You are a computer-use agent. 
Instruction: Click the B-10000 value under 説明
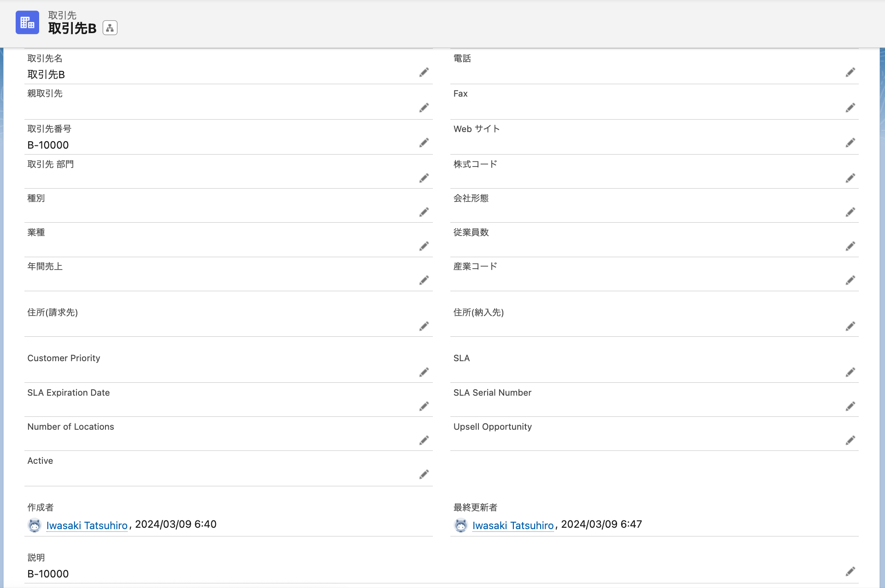coord(48,574)
